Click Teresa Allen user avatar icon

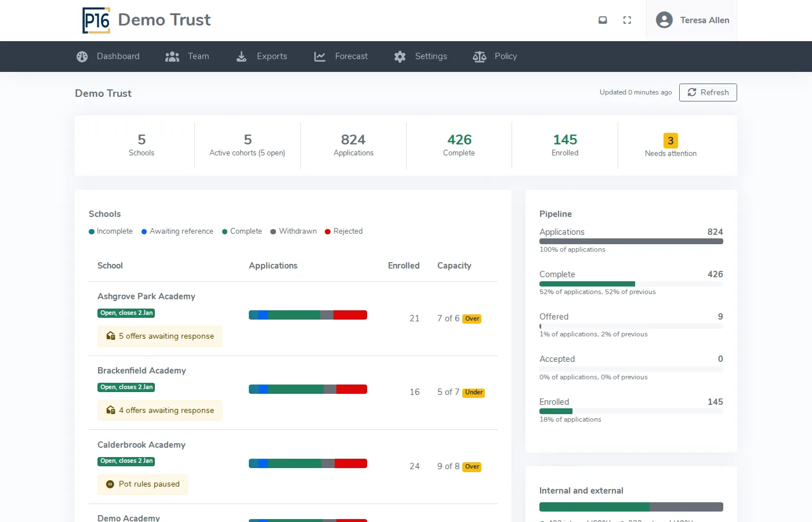(664, 20)
